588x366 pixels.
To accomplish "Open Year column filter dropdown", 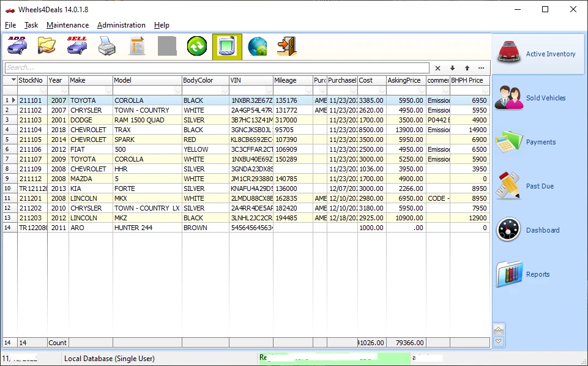I will (64, 91).
